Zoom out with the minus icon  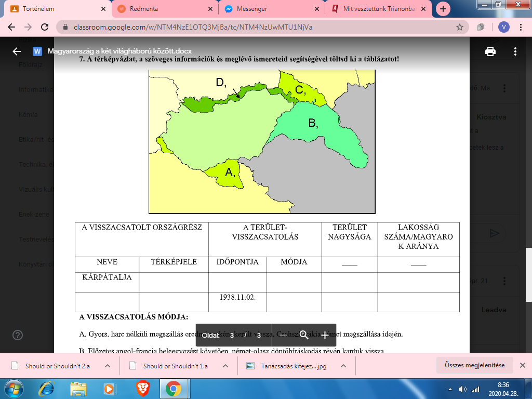click(x=284, y=335)
